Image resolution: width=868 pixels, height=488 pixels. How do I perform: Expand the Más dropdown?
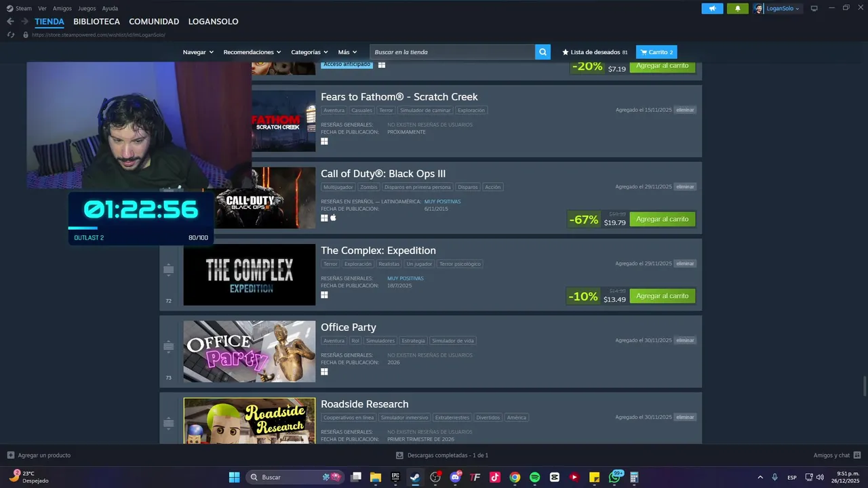tap(347, 52)
